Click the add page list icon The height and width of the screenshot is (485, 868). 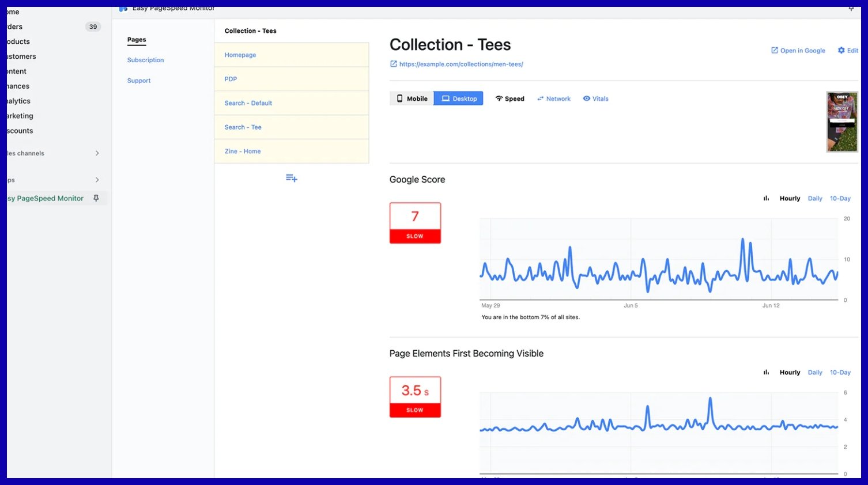292,179
